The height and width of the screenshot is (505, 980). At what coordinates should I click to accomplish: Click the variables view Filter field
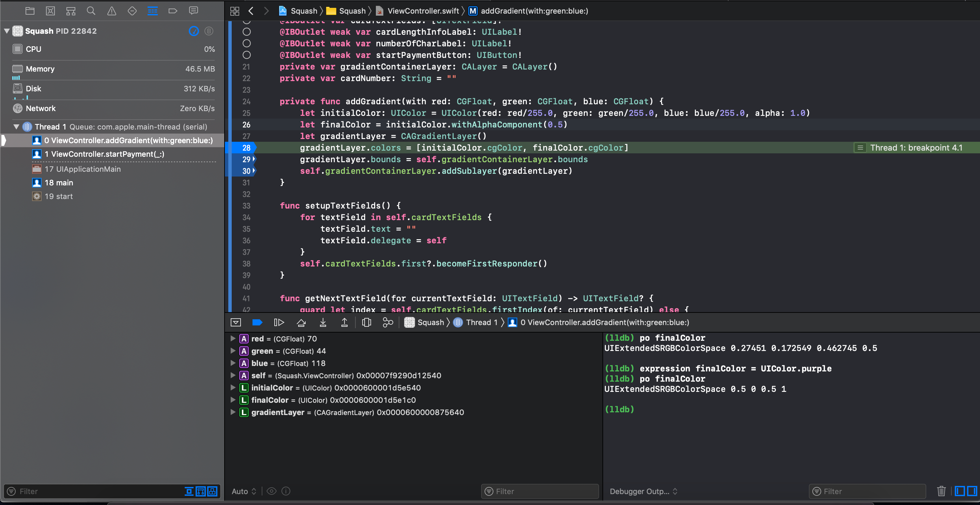[540, 491]
